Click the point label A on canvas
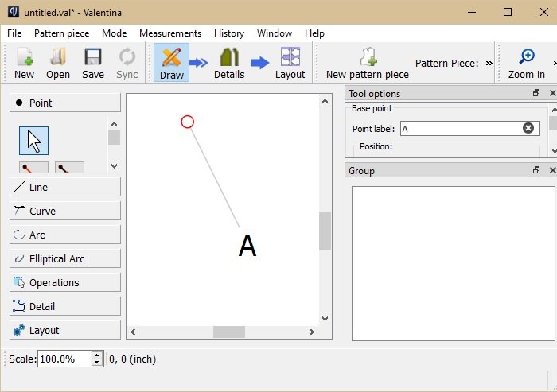This screenshot has height=392, width=557. [247, 246]
